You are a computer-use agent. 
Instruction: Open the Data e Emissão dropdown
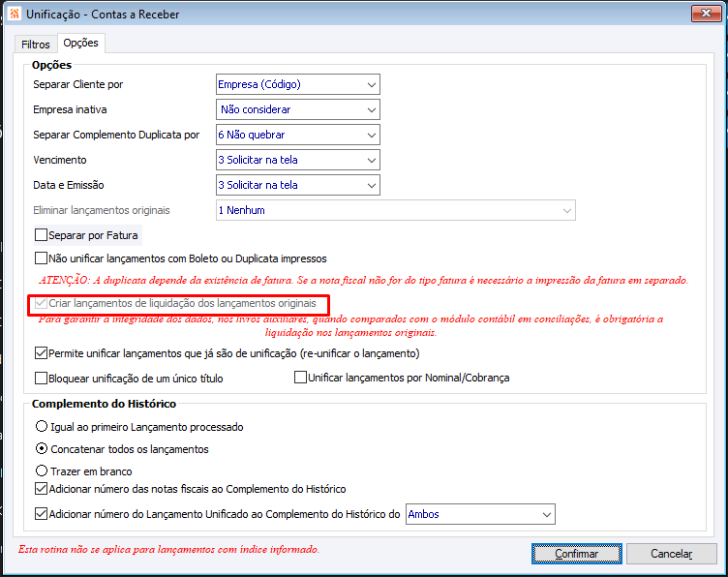click(297, 185)
